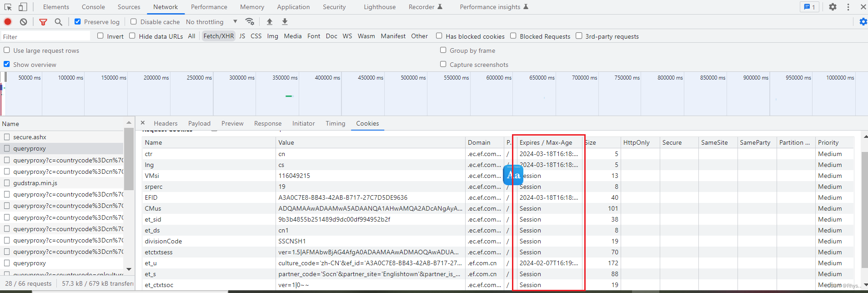Open the Recorder panel

[425, 7]
